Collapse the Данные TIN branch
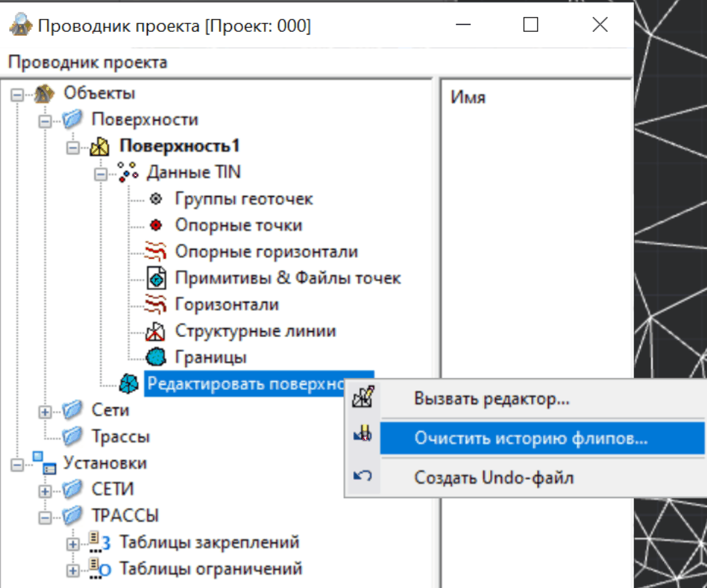This screenshot has height=588, width=707. [101, 173]
